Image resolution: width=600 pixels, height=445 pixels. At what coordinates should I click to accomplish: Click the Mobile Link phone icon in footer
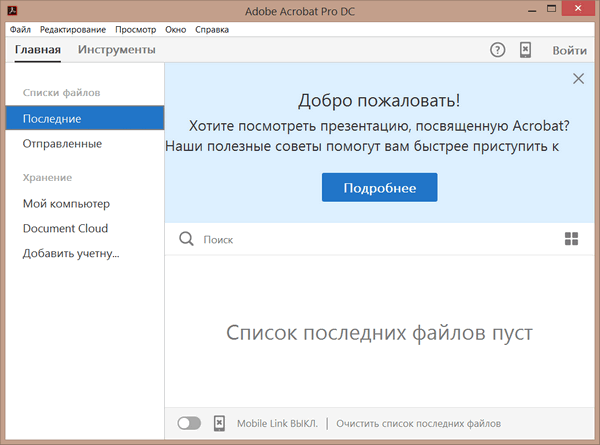(x=219, y=423)
